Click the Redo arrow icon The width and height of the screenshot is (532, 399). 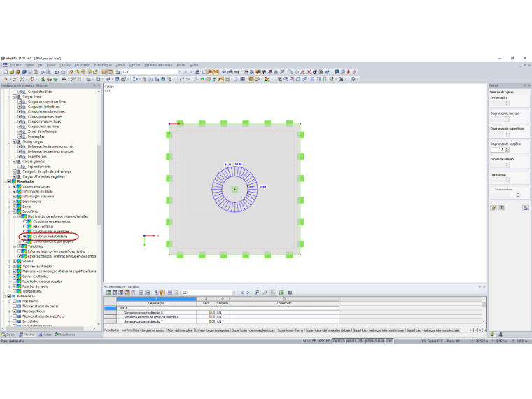pos(63,72)
